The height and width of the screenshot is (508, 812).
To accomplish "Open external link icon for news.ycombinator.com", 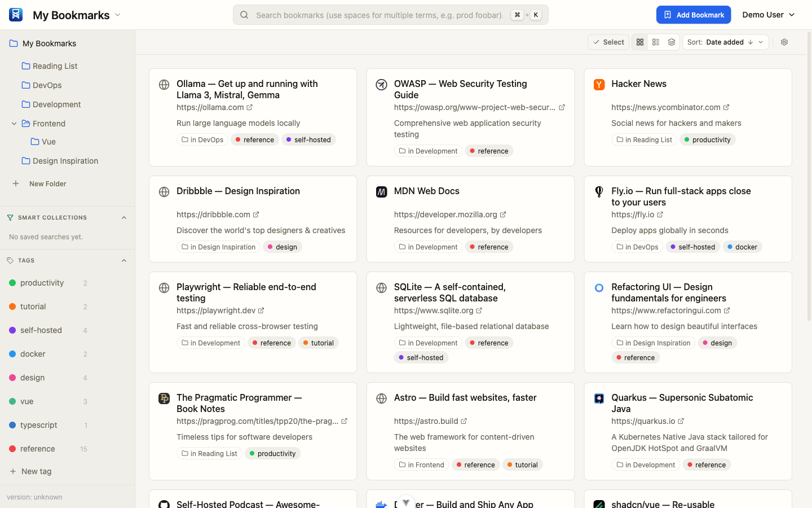I will click(x=726, y=107).
